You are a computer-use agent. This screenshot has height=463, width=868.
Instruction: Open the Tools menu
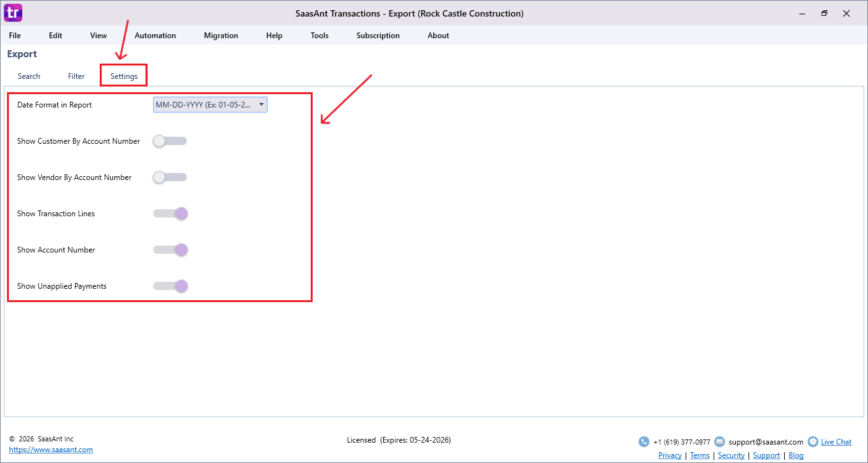pos(319,35)
